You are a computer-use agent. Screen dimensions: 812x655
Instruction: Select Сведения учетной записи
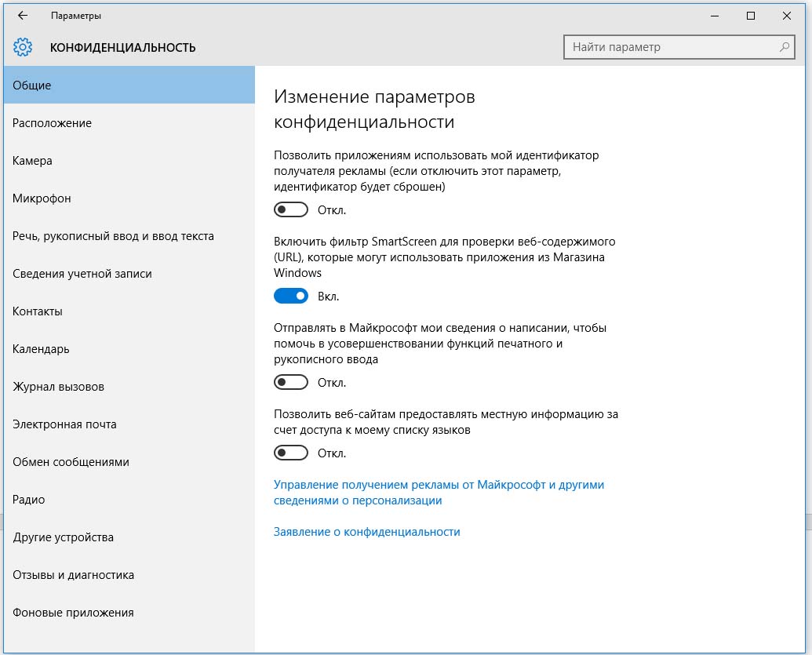click(x=82, y=274)
